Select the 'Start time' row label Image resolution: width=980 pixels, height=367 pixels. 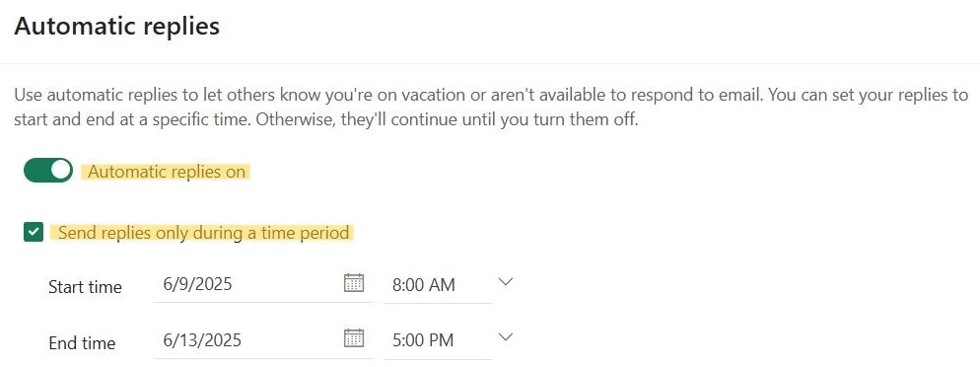[85, 287]
